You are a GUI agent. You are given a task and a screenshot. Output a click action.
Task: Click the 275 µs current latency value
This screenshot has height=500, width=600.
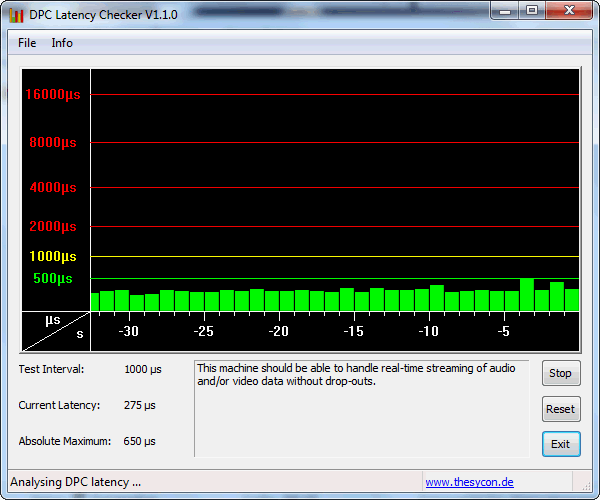point(140,405)
